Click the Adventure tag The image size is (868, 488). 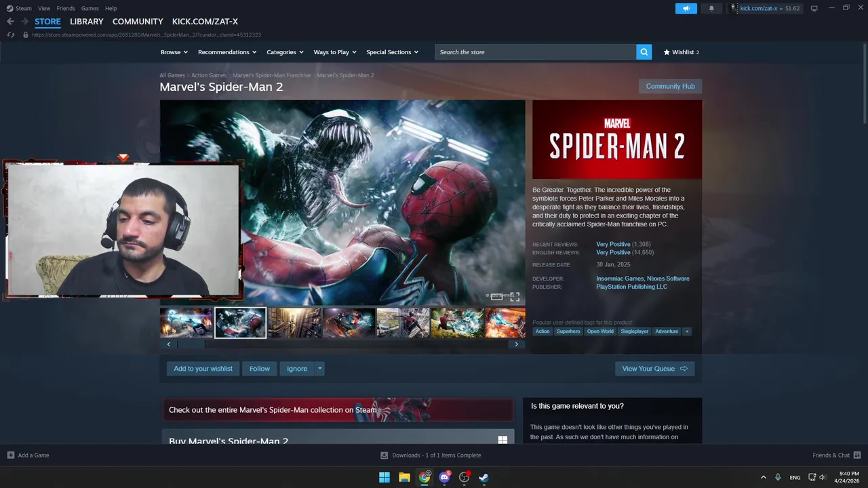tap(667, 331)
